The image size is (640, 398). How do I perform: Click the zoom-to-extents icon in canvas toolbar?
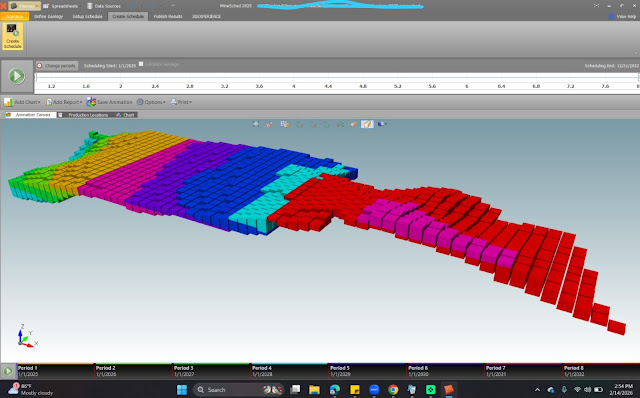tap(256, 124)
